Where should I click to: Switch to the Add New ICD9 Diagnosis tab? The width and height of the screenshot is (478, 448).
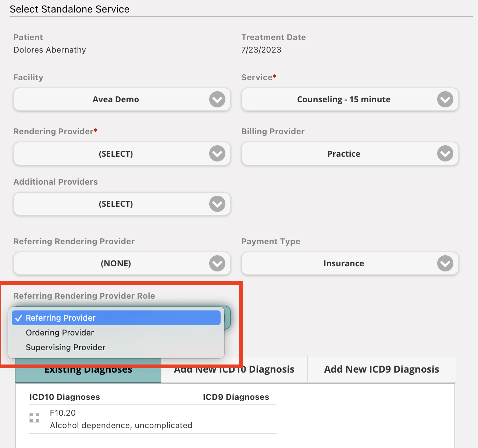pyautogui.click(x=381, y=369)
